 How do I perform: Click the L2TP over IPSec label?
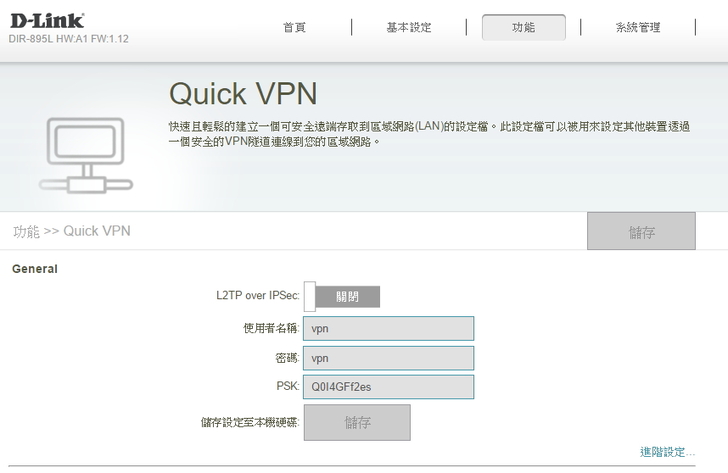tap(257, 296)
